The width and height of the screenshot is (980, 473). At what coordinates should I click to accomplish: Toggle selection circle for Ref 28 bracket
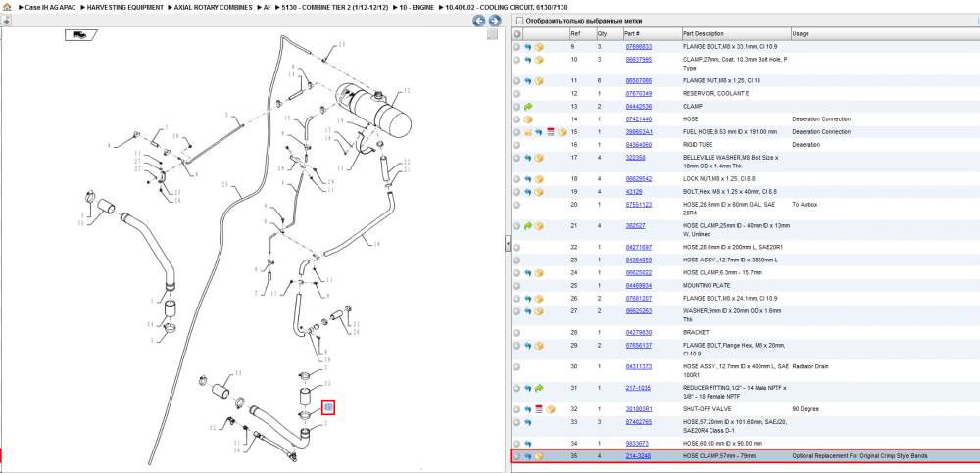(516, 332)
